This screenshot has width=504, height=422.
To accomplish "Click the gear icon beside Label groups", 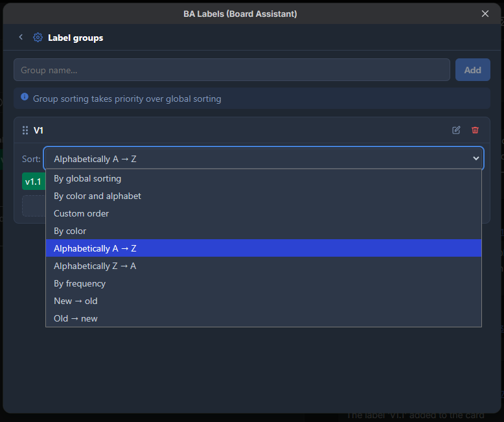I will [38, 38].
